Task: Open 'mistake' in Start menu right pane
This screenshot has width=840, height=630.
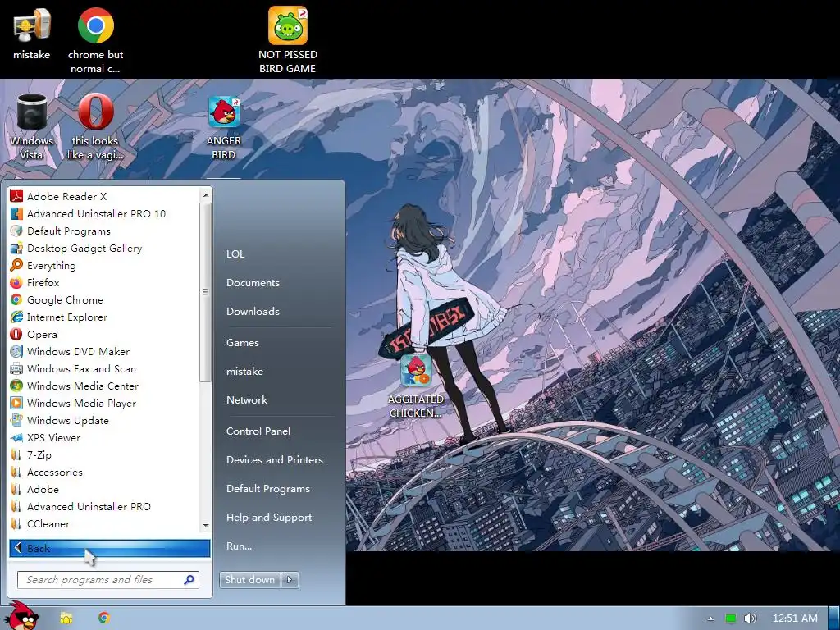Action: click(x=244, y=371)
